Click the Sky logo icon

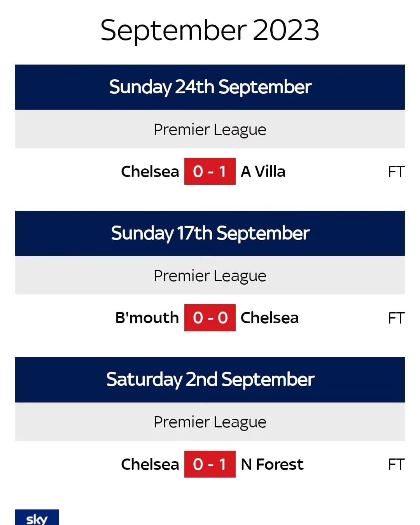pyautogui.click(x=37, y=517)
